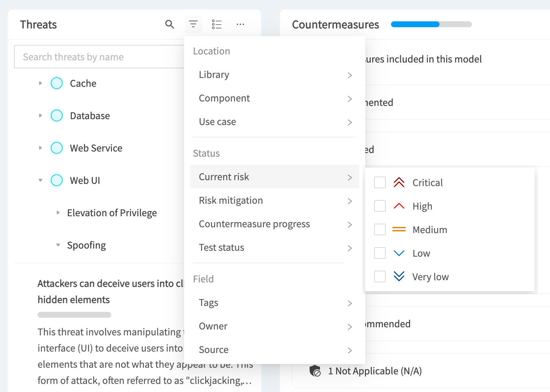Viewport: 550px width, 392px height.
Task: Check the Very low risk checkbox
Action: click(380, 277)
